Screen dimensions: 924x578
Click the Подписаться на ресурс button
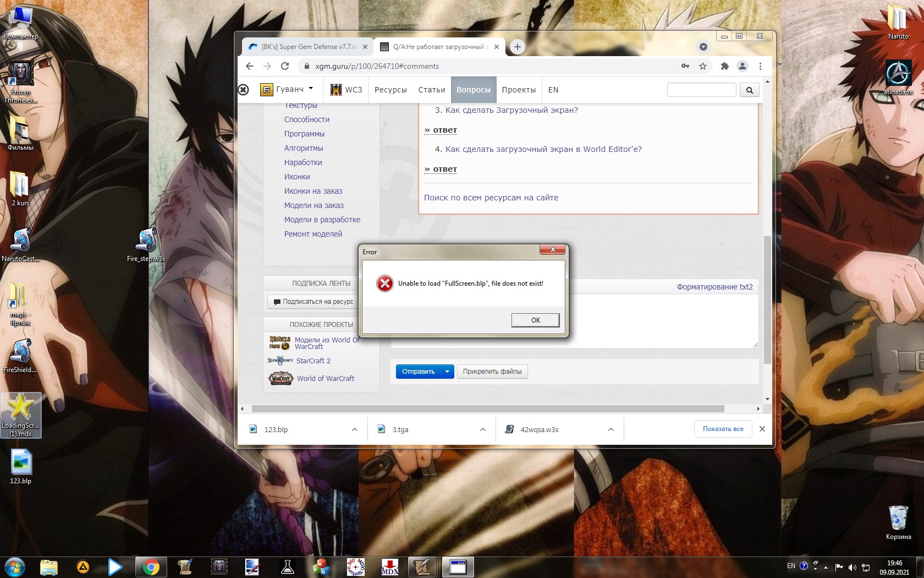(x=313, y=302)
